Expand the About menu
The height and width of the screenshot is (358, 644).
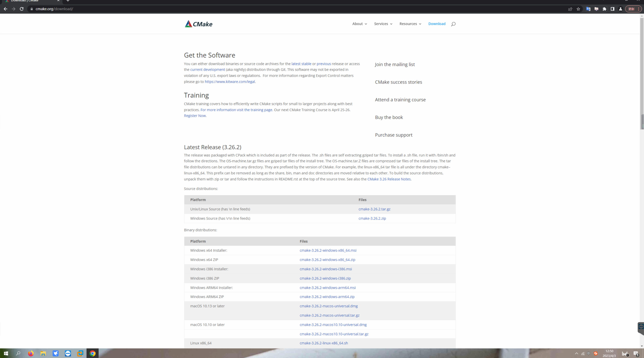359,24
